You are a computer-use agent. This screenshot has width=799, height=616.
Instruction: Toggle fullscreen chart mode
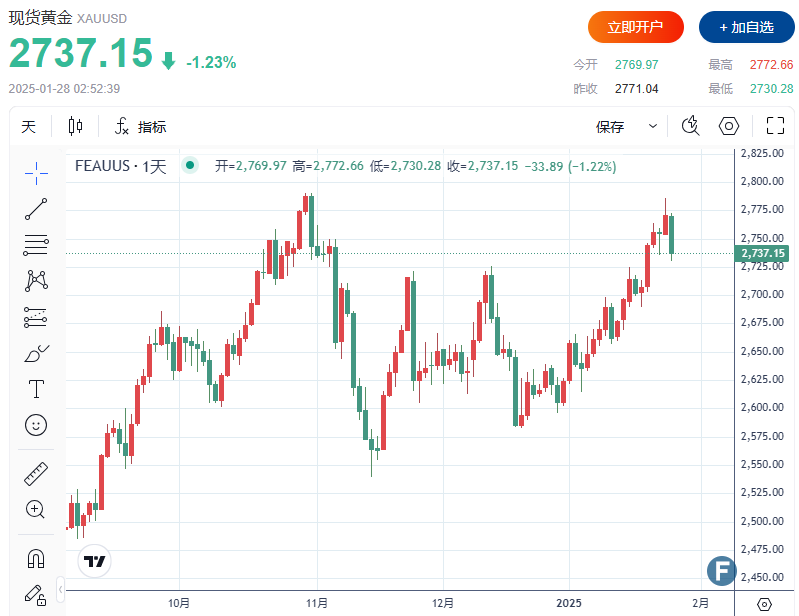coord(775,126)
